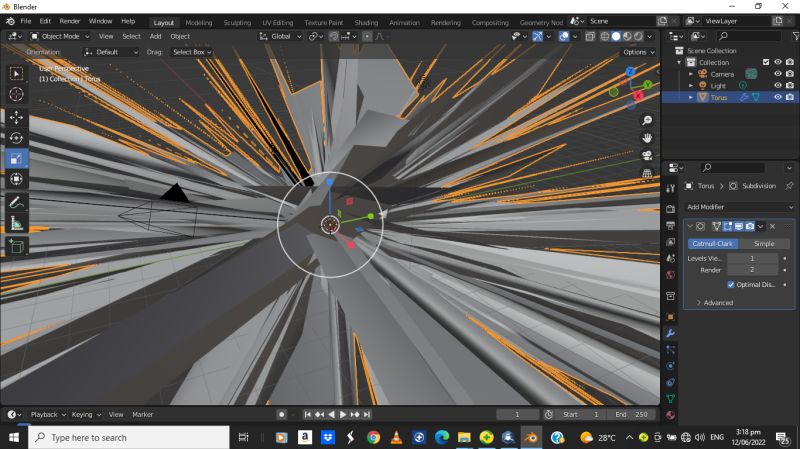The image size is (800, 449).
Task: Open the Particles properties tab
Action: point(670,350)
